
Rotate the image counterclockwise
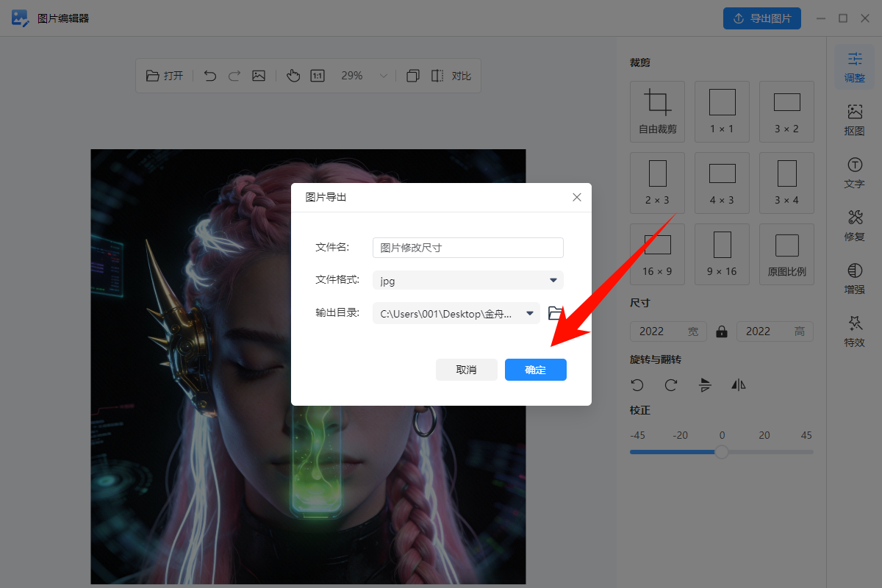click(x=637, y=384)
